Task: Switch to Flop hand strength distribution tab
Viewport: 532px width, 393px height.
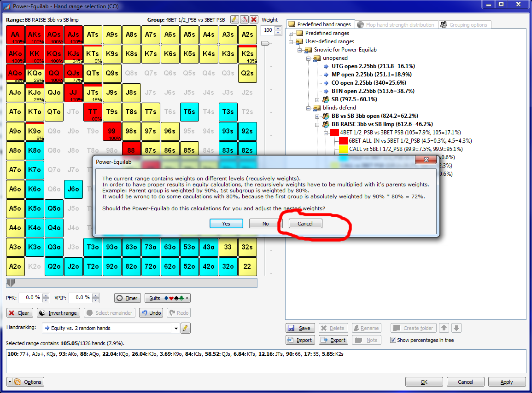Action: [396, 25]
